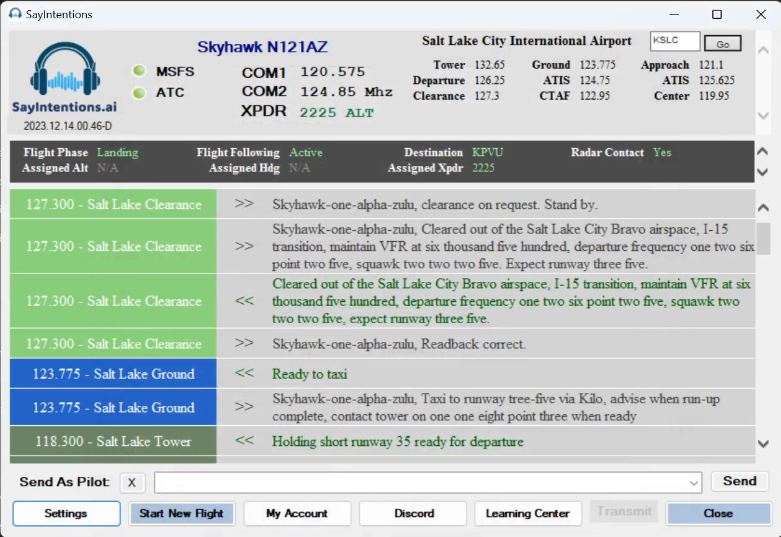Viewport: 781px width, 537px height.
Task: Select the 'Readback correct' message row
Action: 383,344
